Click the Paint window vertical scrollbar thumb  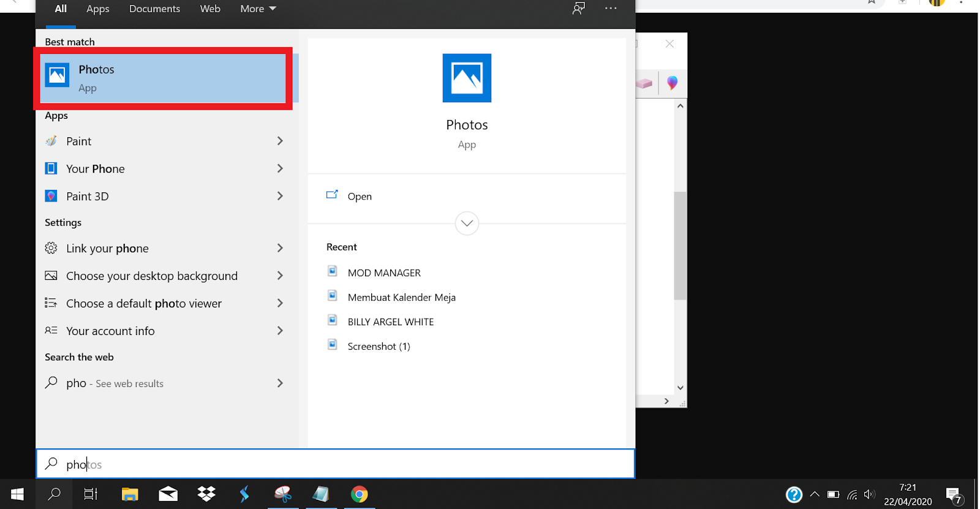click(680, 245)
